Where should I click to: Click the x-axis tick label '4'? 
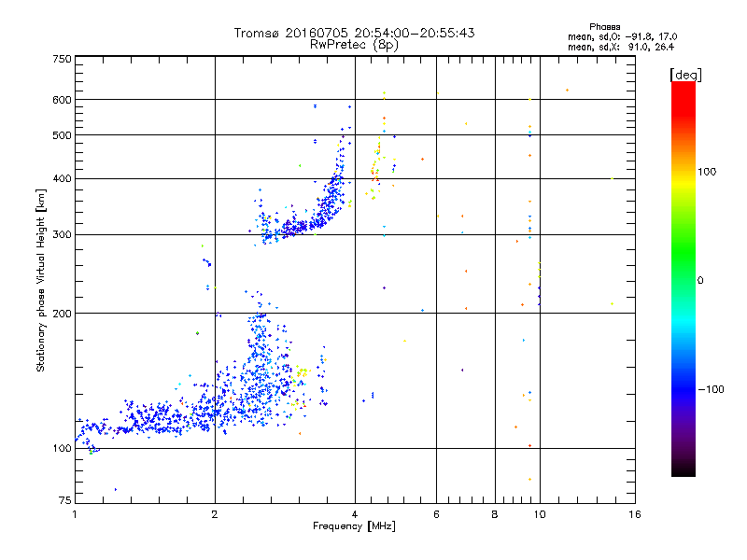[x=355, y=514]
